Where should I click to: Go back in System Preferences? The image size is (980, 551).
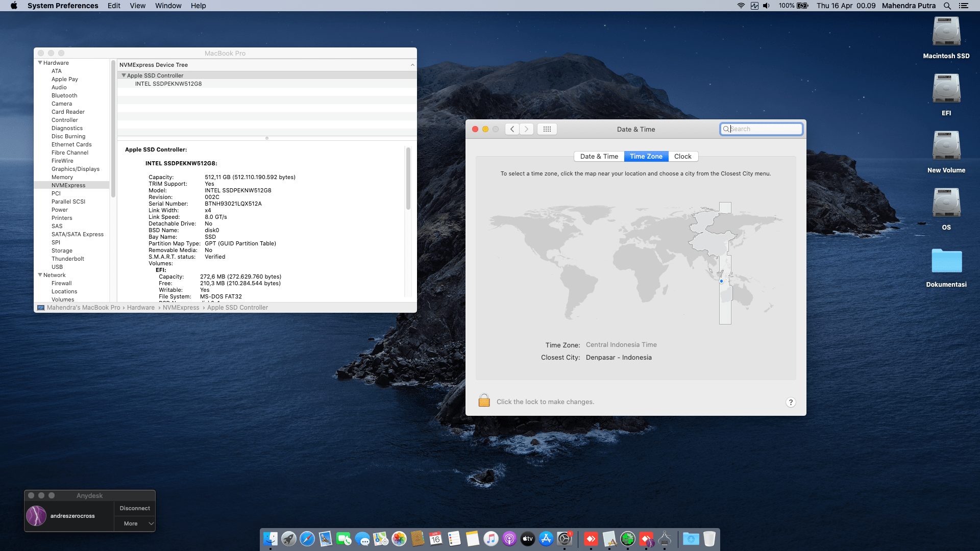tap(512, 129)
